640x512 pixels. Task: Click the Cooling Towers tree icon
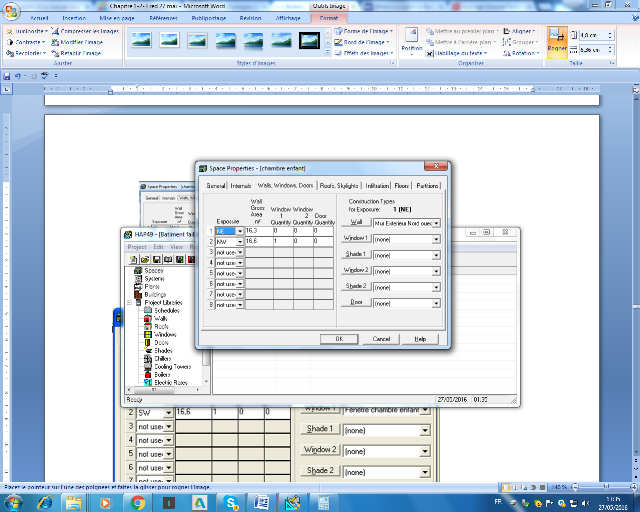pos(148,366)
